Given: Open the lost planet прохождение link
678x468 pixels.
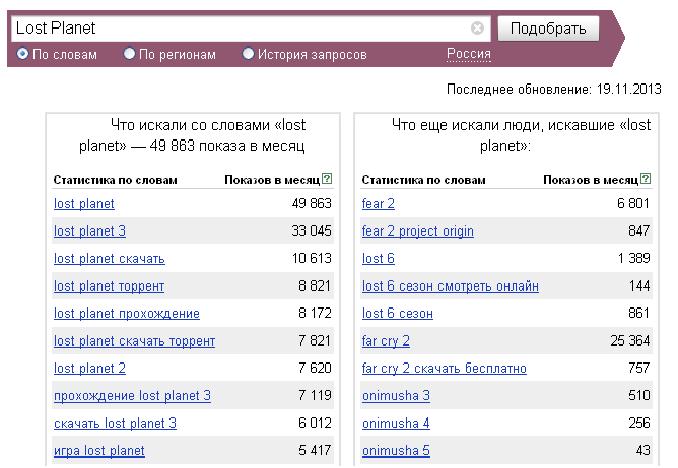Looking at the screenshot, I should [127, 313].
